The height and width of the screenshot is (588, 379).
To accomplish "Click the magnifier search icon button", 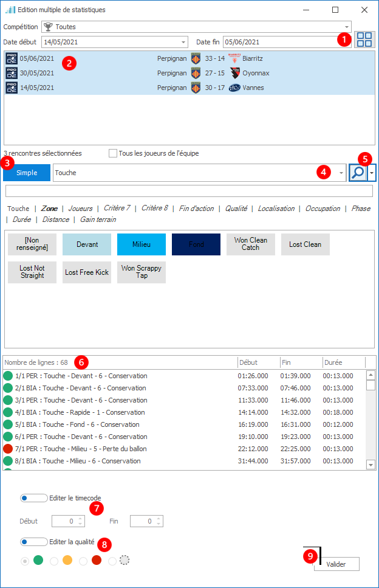I will point(358,173).
